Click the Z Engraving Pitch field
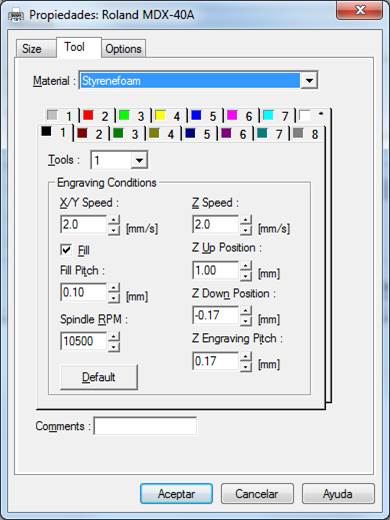390x520 pixels. pos(215,361)
